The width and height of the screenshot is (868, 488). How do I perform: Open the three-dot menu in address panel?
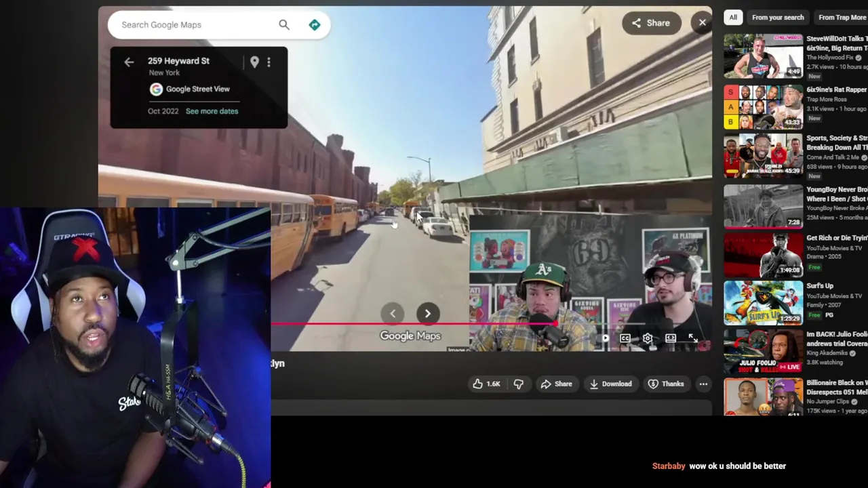click(x=269, y=62)
